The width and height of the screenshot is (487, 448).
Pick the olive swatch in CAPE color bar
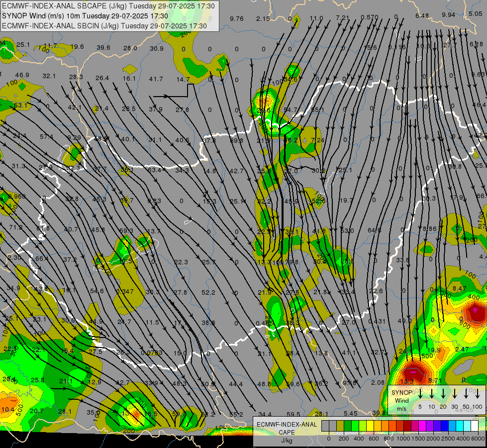340,426
